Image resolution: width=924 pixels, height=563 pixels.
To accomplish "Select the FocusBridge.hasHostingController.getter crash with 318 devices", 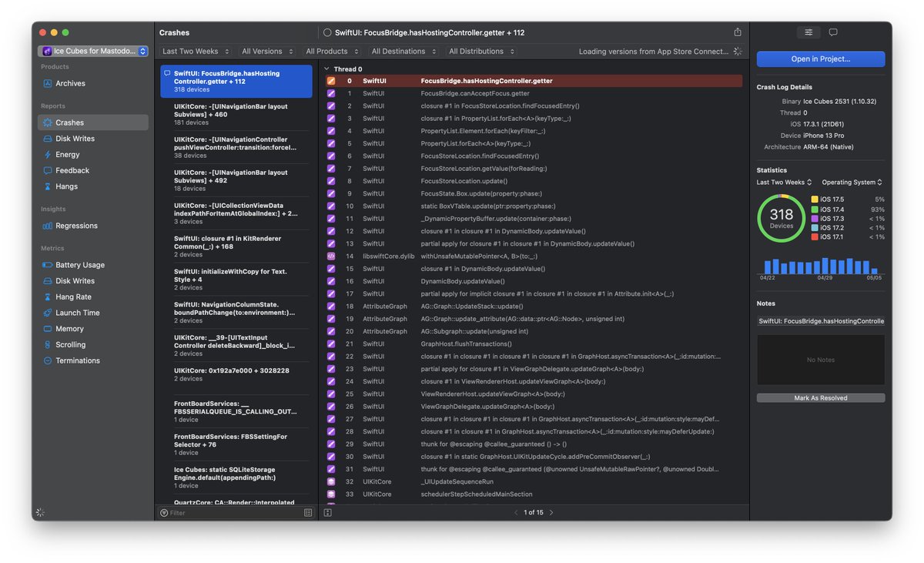I will (x=236, y=81).
